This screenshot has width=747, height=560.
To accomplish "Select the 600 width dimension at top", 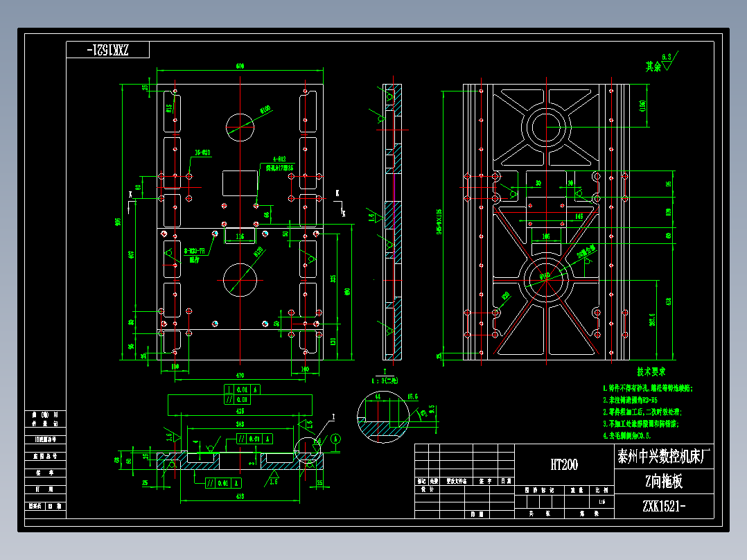I will (240, 67).
